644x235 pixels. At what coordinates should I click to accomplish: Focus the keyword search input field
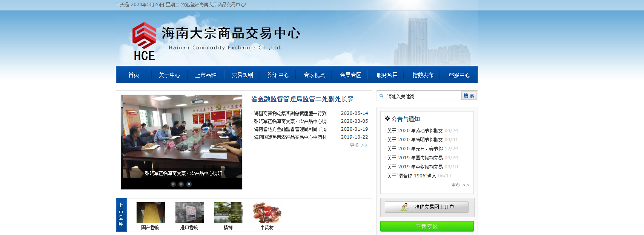click(423, 96)
